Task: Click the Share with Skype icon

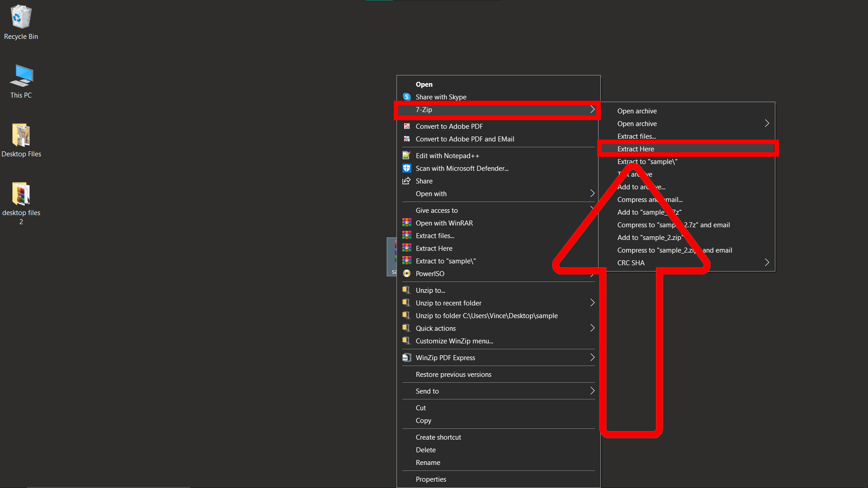Action: pos(406,97)
